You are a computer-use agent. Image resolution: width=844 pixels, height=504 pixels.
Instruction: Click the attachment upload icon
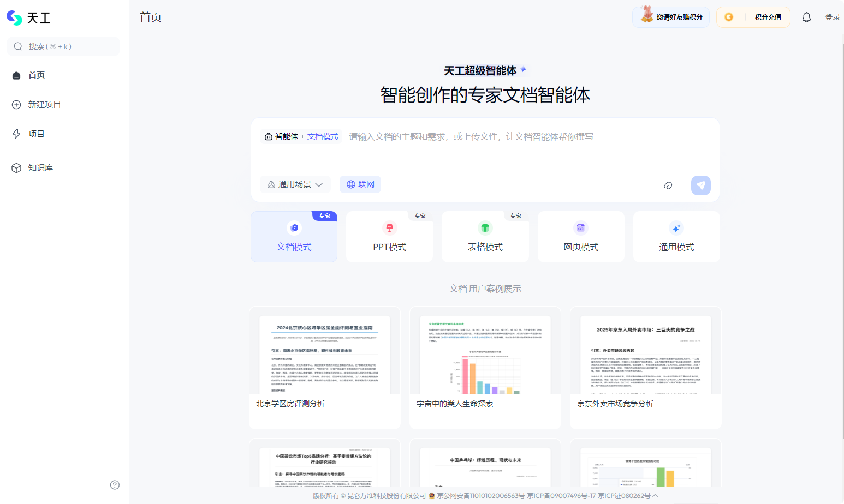(x=668, y=185)
